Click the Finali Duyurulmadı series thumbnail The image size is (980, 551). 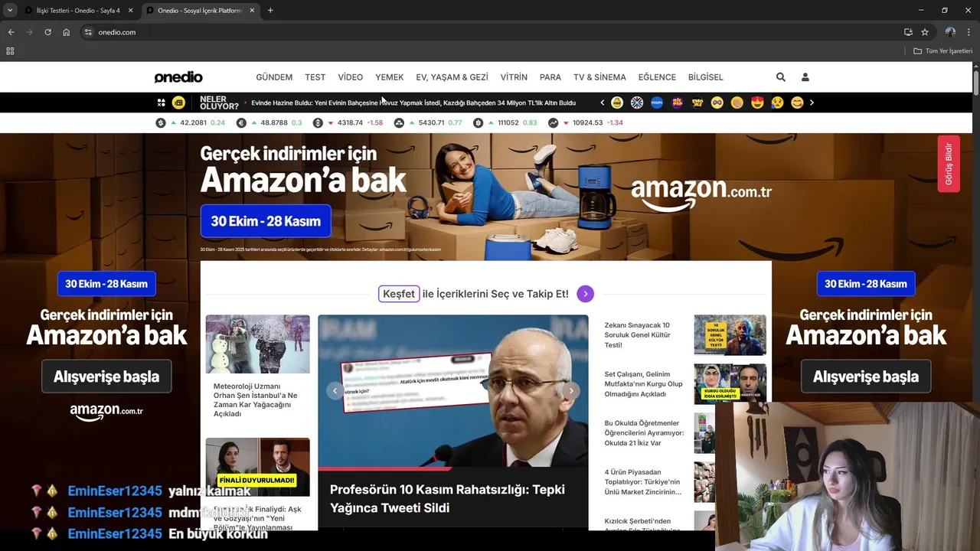258,467
